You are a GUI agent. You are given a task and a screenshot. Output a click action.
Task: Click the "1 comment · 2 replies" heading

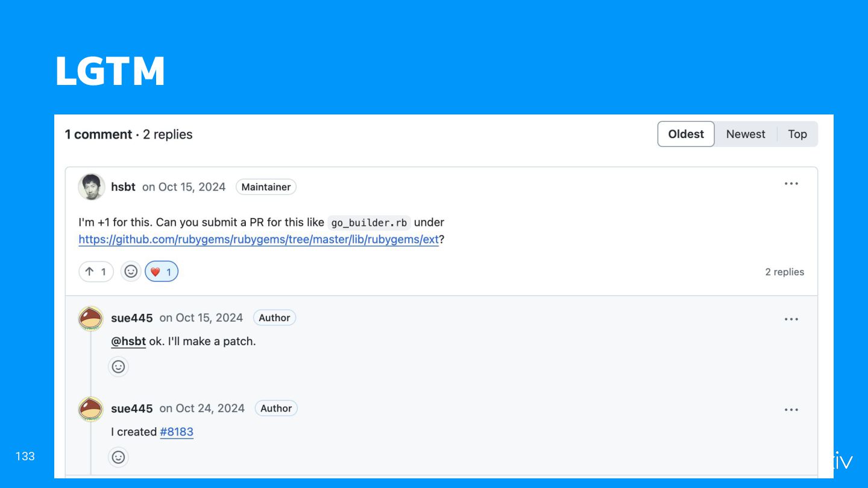point(128,134)
